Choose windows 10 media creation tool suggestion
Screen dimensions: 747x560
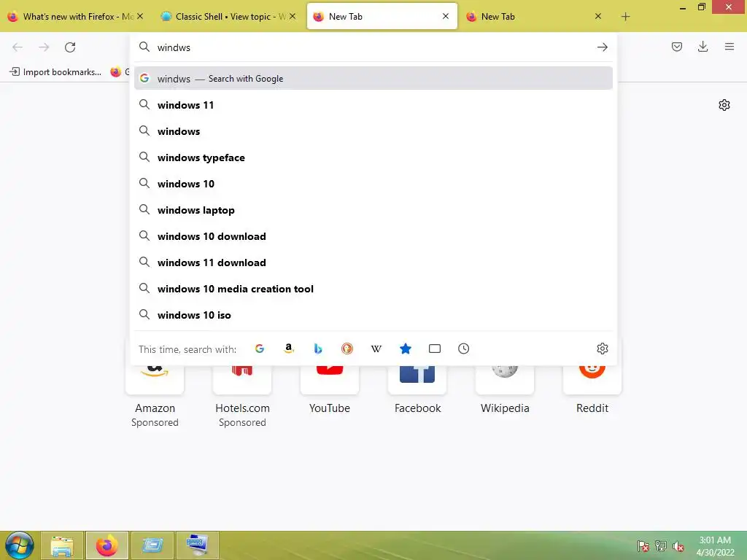click(373, 288)
